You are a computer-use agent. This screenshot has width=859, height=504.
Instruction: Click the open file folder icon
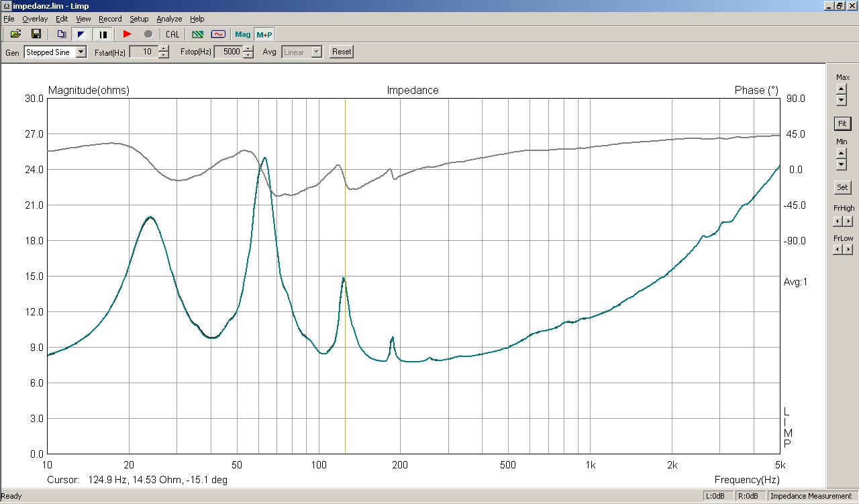15,34
